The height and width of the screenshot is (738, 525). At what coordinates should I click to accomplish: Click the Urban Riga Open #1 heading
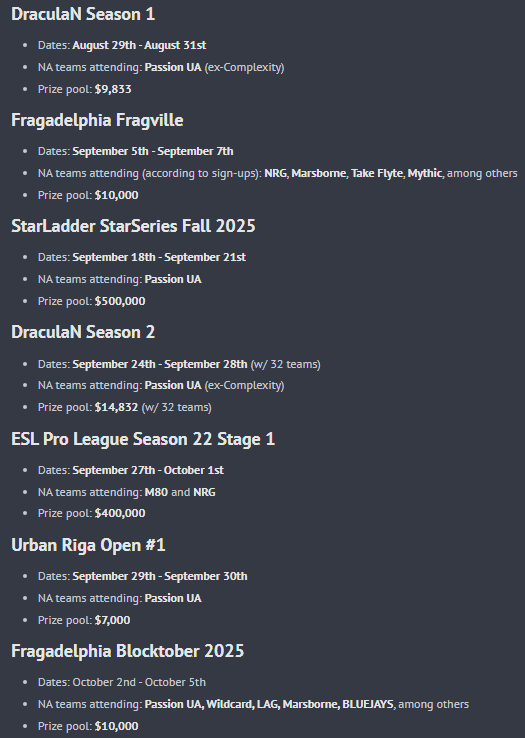point(89,545)
